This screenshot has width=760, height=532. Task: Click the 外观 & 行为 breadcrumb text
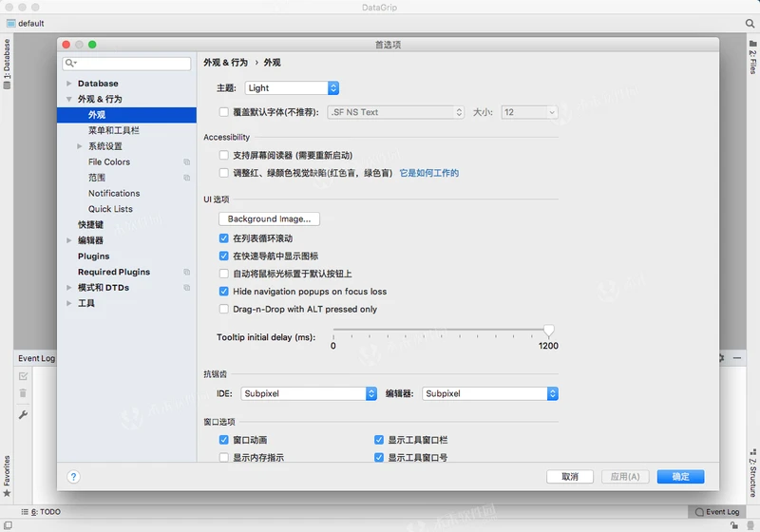[x=225, y=63]
